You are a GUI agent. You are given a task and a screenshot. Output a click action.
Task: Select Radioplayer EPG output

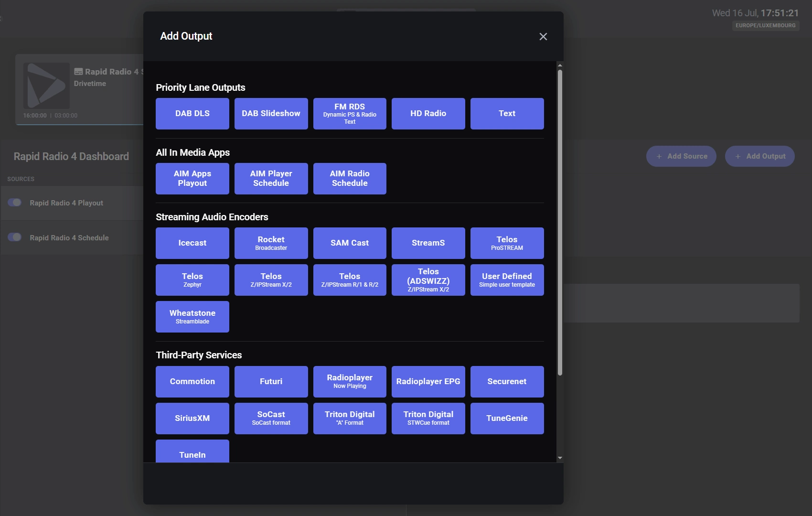tap(428, 382)
